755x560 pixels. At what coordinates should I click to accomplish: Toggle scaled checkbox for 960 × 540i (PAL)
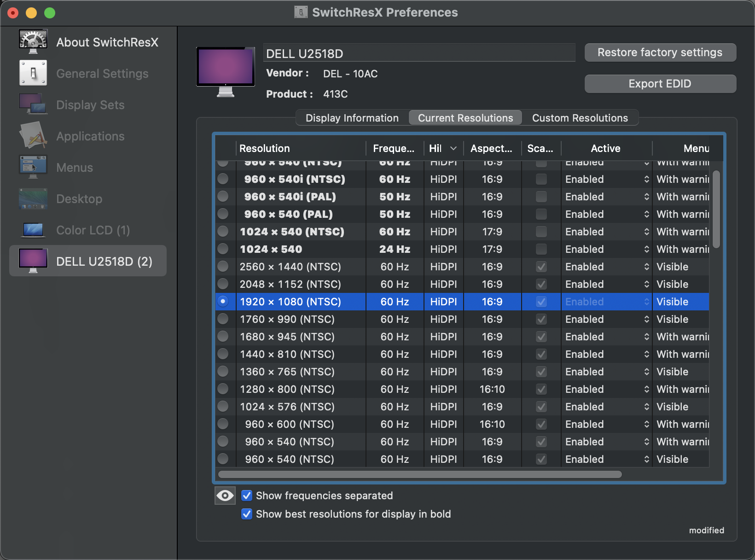coord(541,197)
